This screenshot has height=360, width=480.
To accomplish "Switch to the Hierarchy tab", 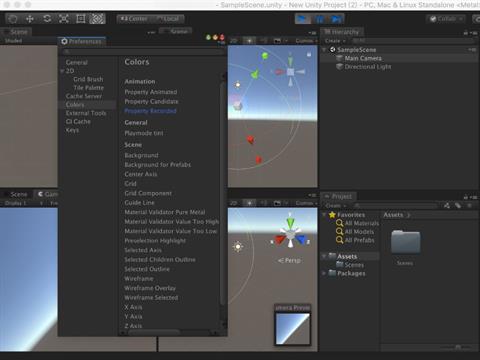I will [341, 32].
